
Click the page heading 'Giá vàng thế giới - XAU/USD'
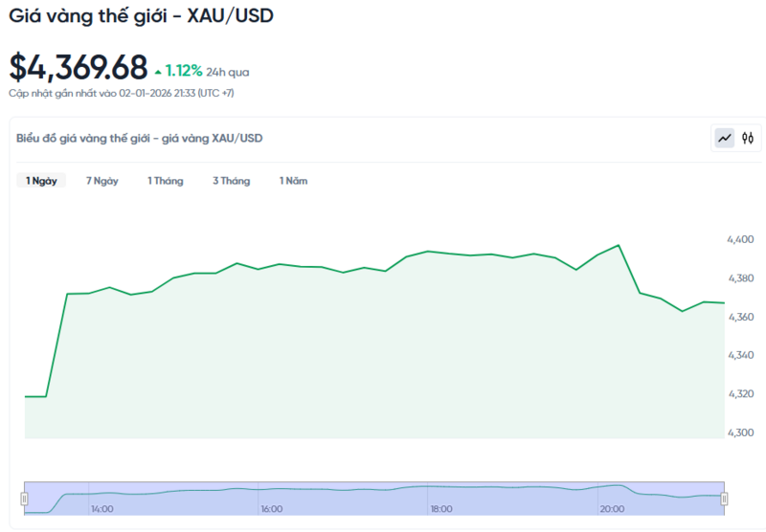[141, 16]
